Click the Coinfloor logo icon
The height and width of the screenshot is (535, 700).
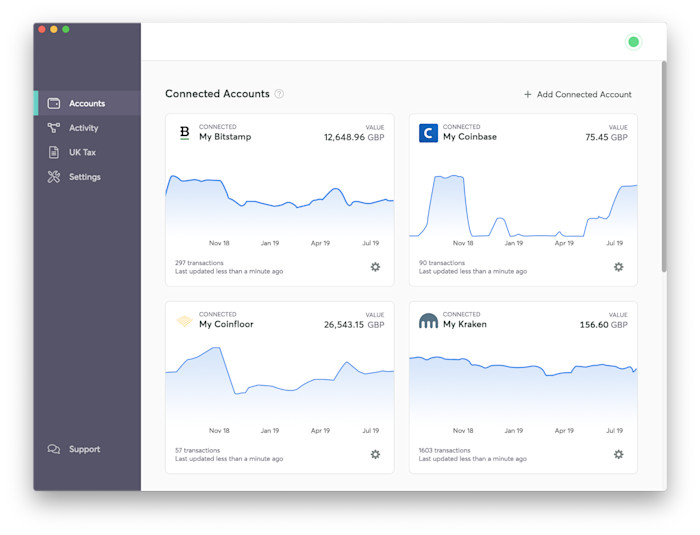184,321
